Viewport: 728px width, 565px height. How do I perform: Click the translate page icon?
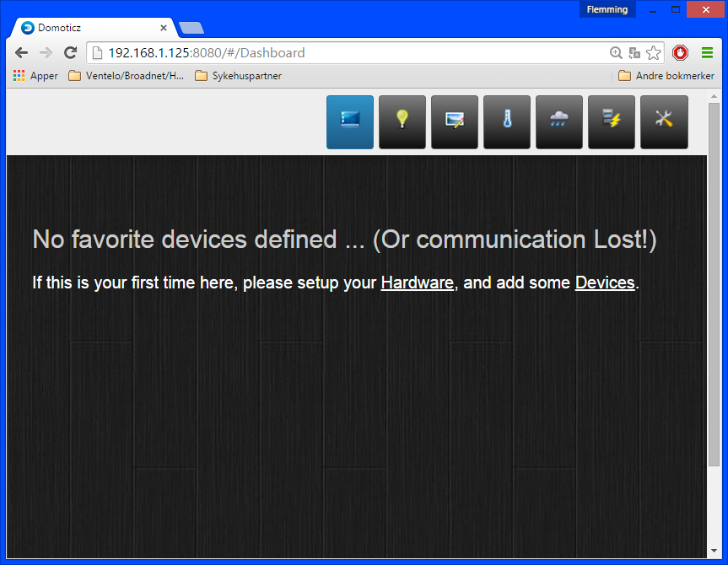[x=634, y=53]
